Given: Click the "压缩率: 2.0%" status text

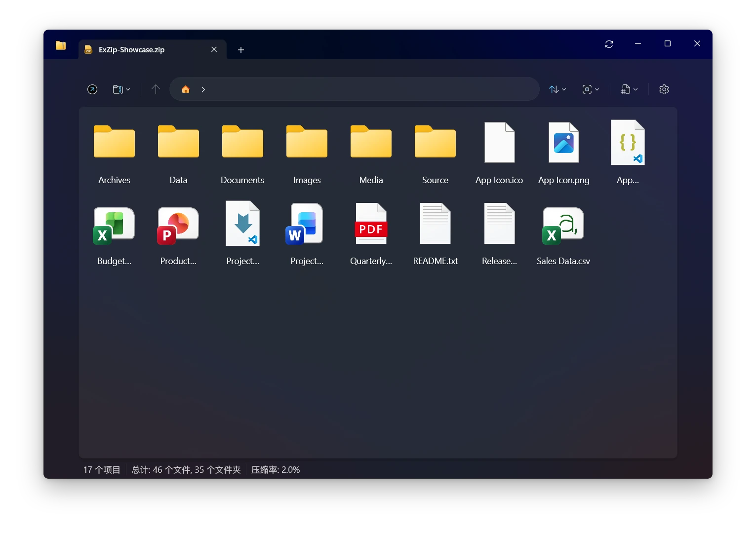Looking at the screenshot, I should pos(276,470).
